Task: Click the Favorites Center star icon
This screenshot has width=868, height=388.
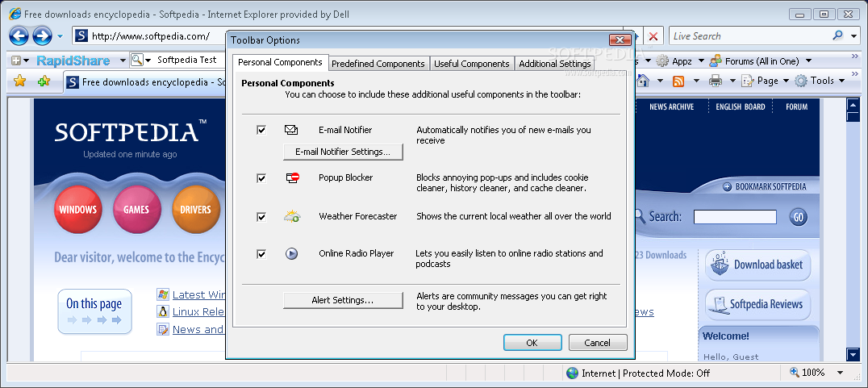Action: [x=20, y=81]
